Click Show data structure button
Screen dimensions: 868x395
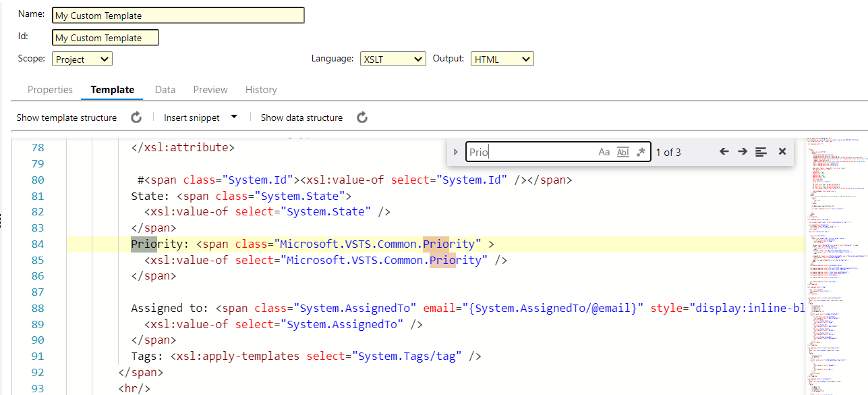[x=301, y=117]
